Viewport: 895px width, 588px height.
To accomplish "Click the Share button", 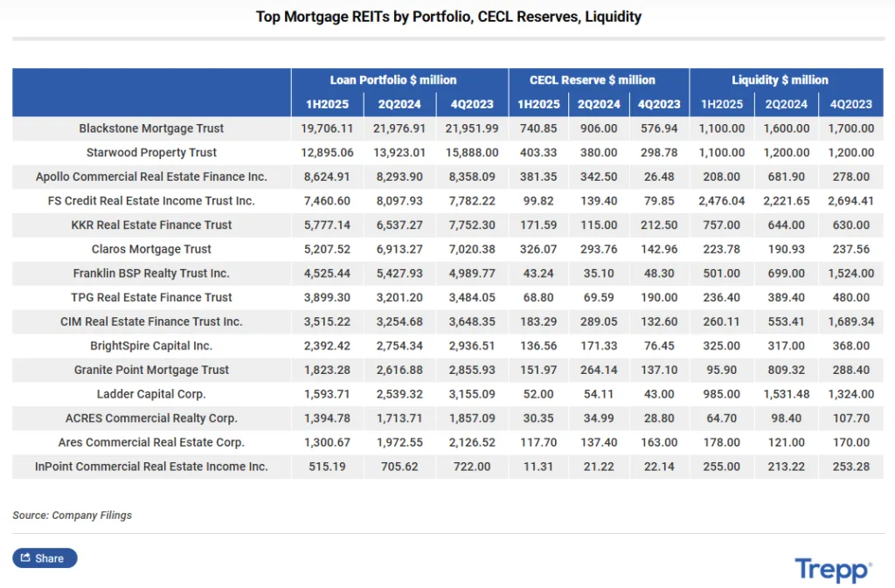I will tap(44, 557).
